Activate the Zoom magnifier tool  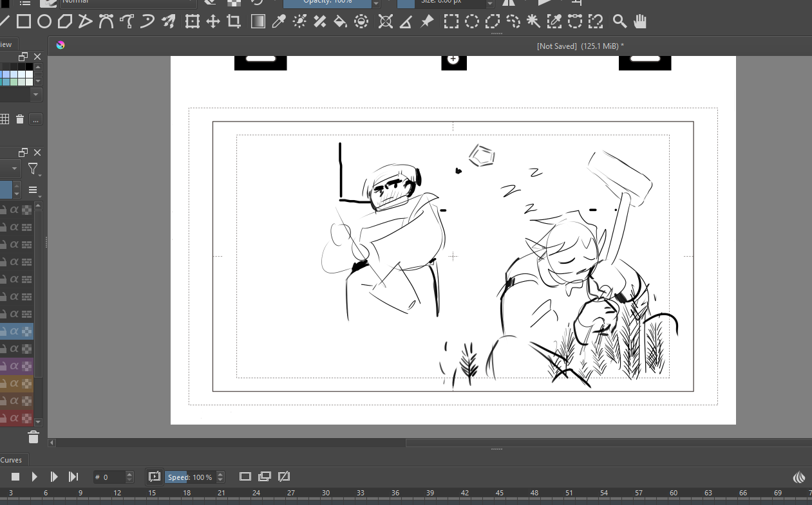coord(619,22)
